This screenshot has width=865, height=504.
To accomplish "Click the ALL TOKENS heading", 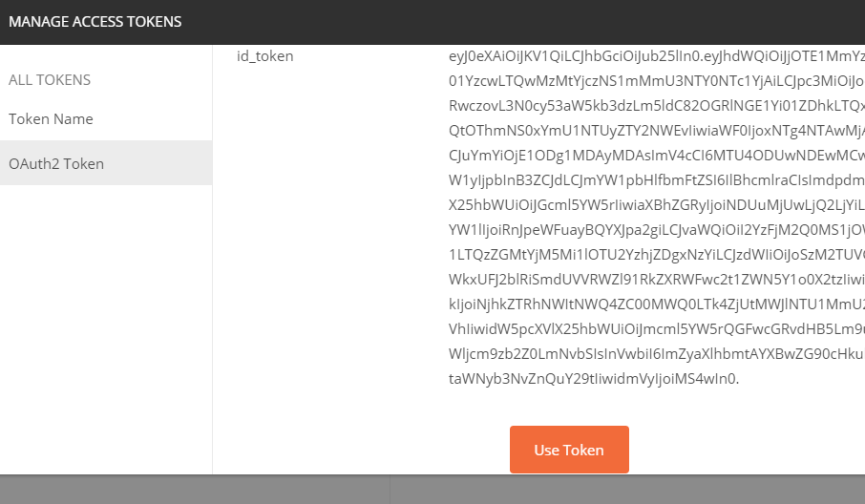I will coord(50,80).
